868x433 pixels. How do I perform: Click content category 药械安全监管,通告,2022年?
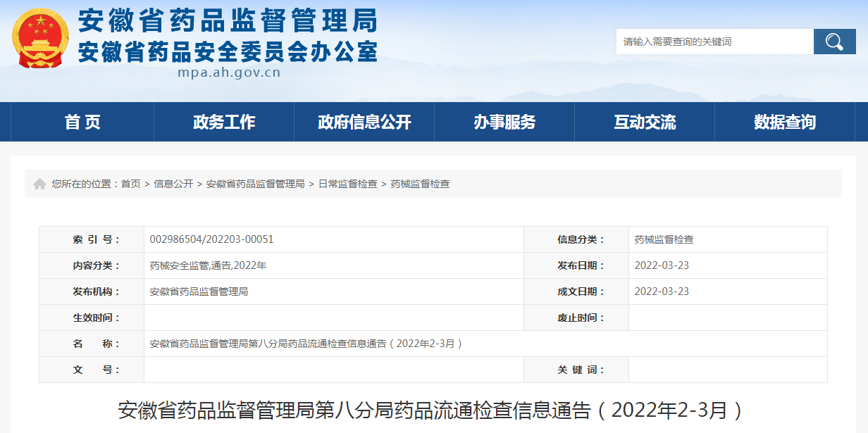point(208,265)
